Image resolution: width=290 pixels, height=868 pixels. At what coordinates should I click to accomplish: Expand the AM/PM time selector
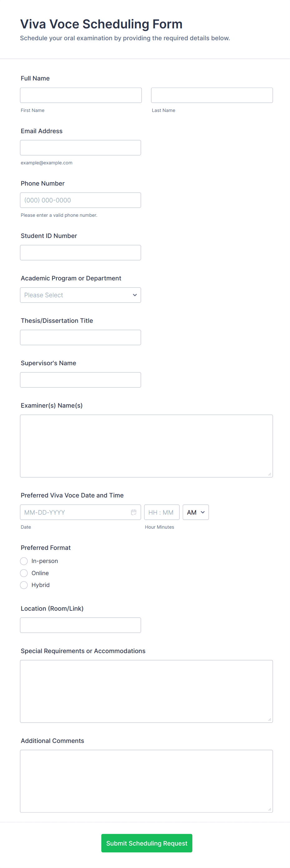[196, 512]
